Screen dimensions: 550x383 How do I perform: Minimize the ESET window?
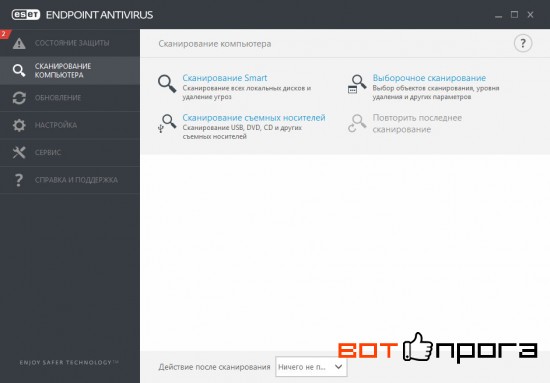[498, 15]
